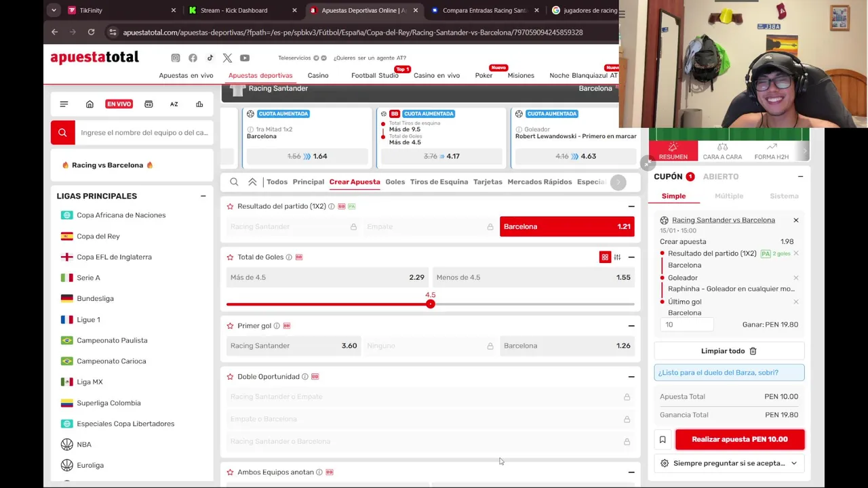Open the statistics bar chart icon

pos(199,104)
